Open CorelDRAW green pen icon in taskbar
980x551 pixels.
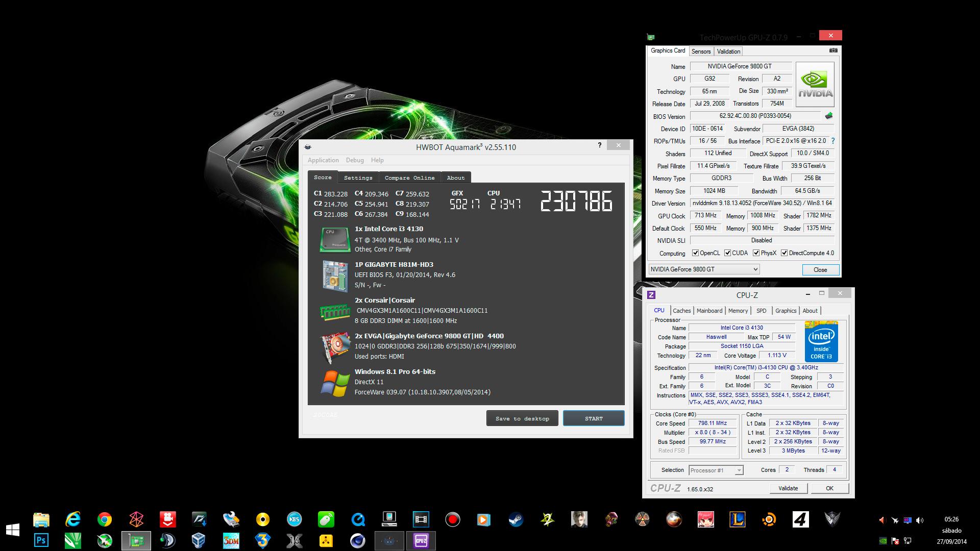point(73,540)
